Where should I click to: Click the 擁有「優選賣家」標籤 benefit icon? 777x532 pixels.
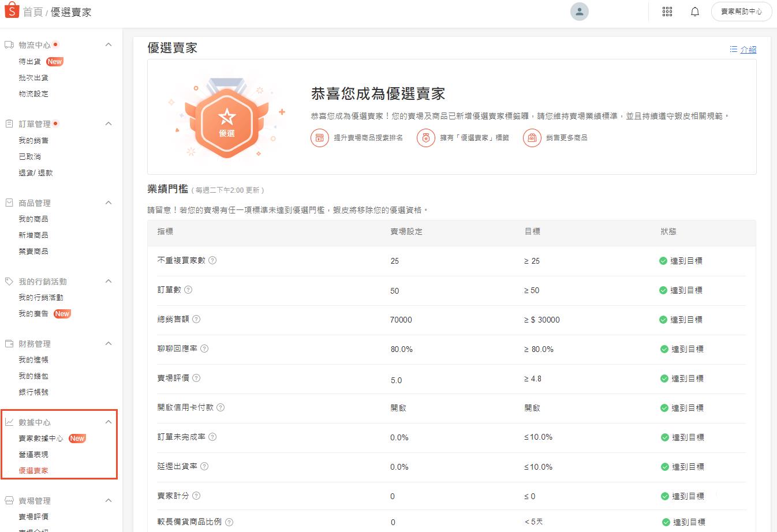pyautogui.click(x=426, y=138)
